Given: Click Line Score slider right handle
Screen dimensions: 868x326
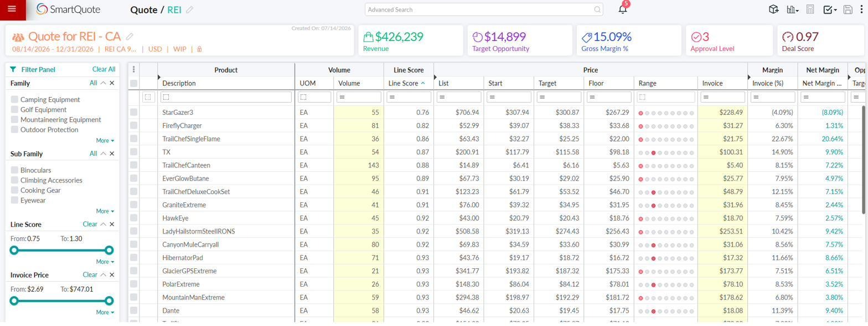Looking at the screenshot, I should point(109,250).
